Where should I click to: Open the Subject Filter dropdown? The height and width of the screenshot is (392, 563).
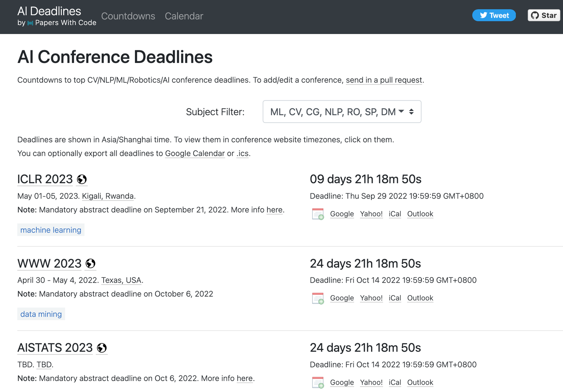pyautogui.click(x=342, y=112)
